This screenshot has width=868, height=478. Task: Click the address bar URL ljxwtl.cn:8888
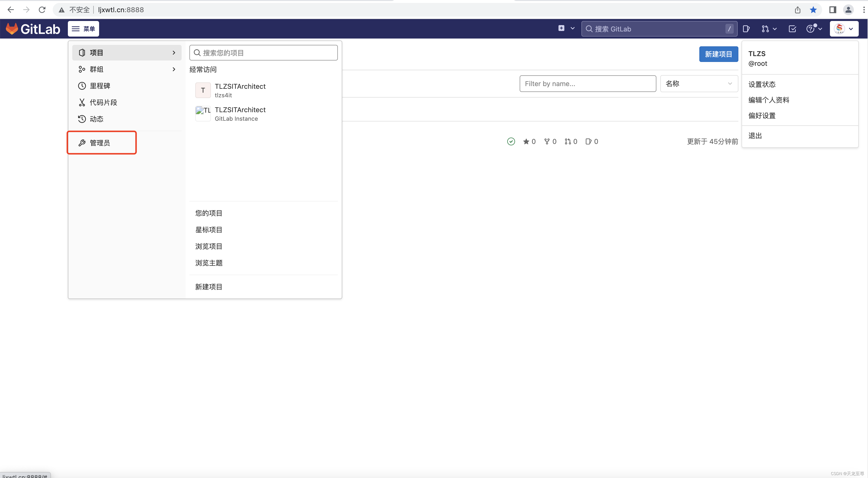click(x=121, y=10)
